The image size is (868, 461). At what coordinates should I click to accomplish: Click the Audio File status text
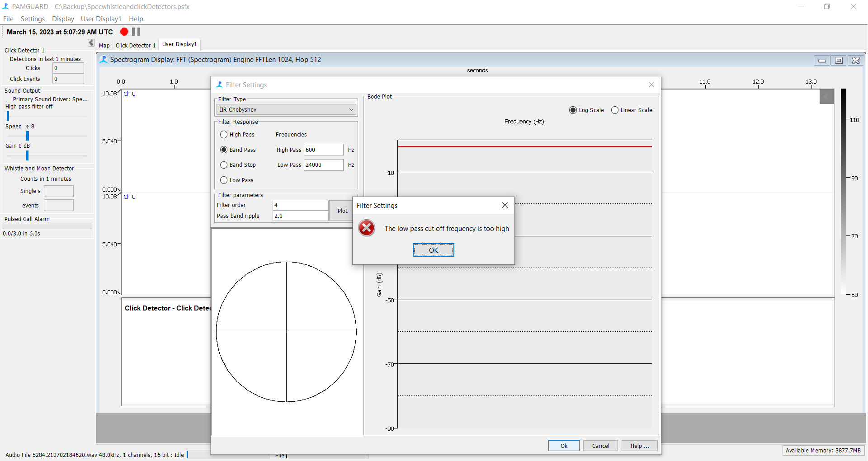(x=94, y=455)
